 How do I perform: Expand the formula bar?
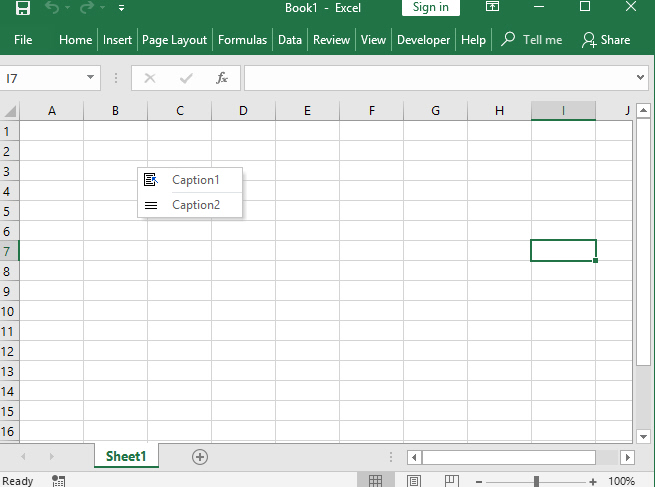pos(641,78)
